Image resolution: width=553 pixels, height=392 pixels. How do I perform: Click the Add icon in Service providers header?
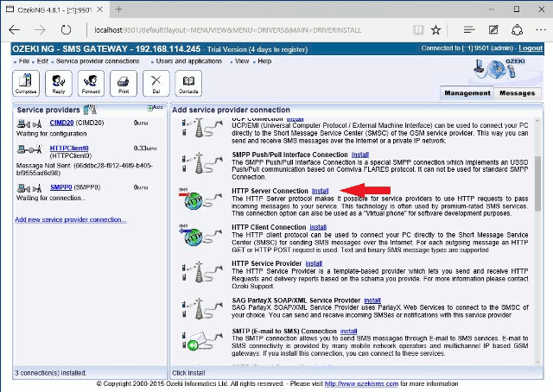[x=156, y=107]
